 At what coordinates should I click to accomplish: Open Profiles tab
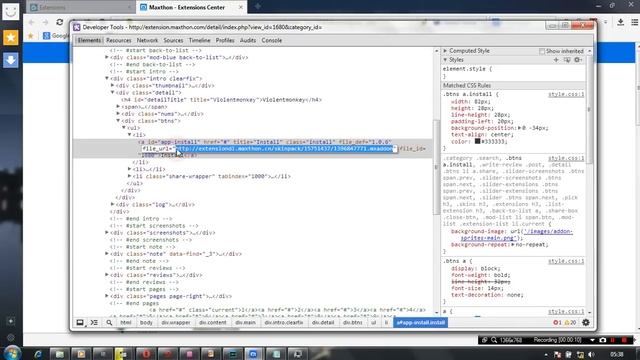click(225, 40)
